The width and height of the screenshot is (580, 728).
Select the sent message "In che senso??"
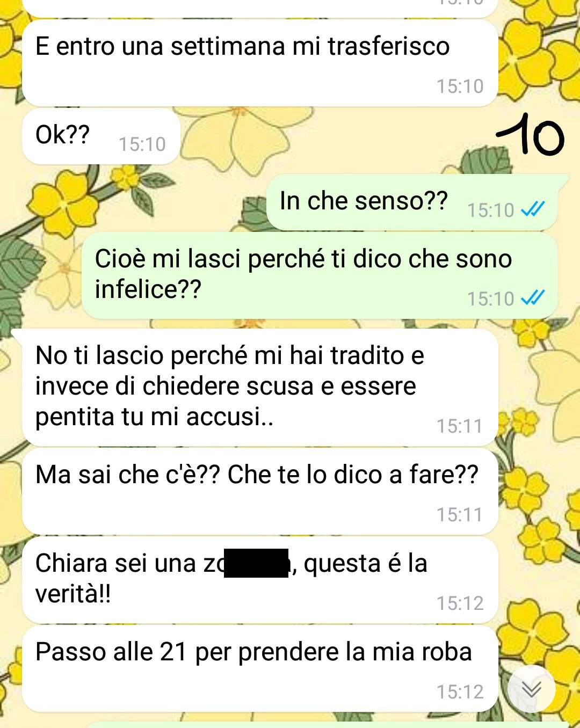point(412,202)
